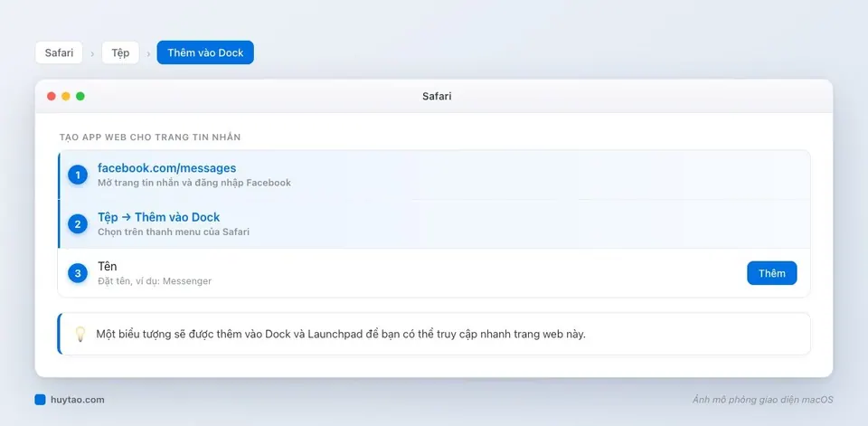
Task: Open the Tệp menu chip
Action: tap(120, 52)
